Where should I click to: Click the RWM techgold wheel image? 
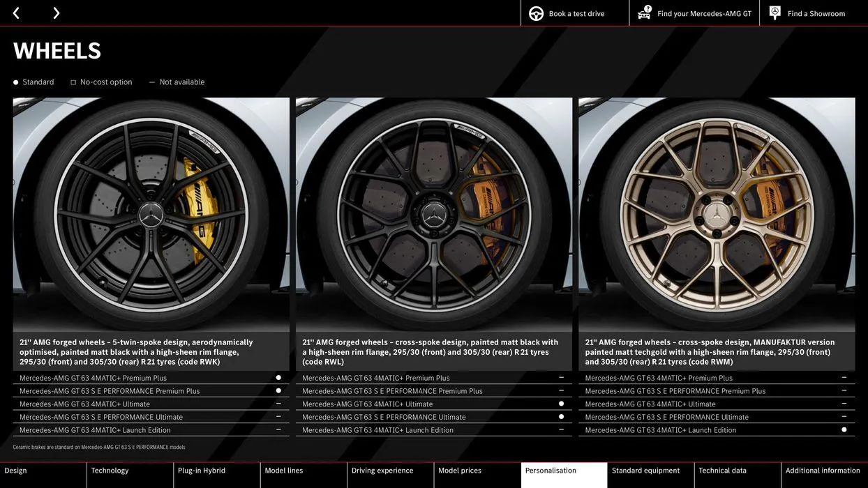coord(717,215)
